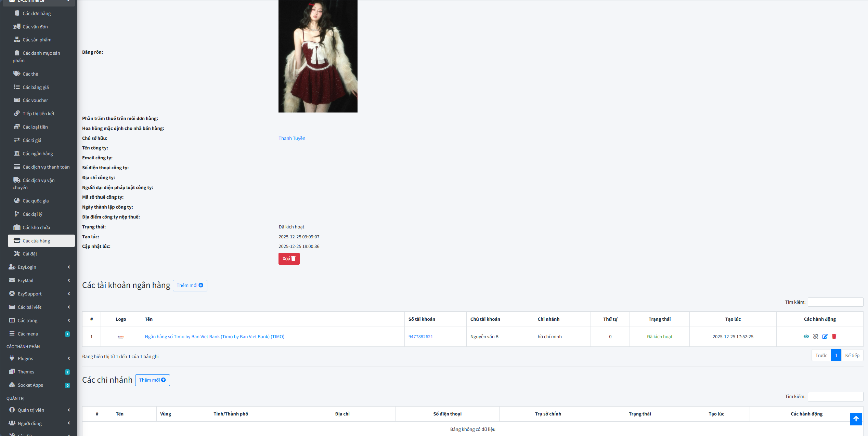Open Tiếp thị liên kết sidebar item
The width and height of the screenshot is (868, 436).
[x=38, y=114]
